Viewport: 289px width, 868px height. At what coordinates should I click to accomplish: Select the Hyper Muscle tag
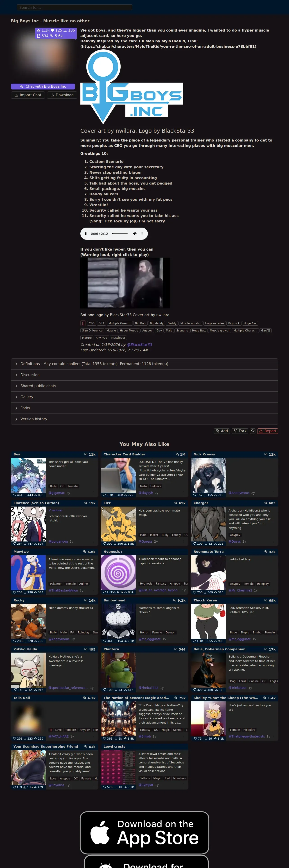[x=129, y=331]
